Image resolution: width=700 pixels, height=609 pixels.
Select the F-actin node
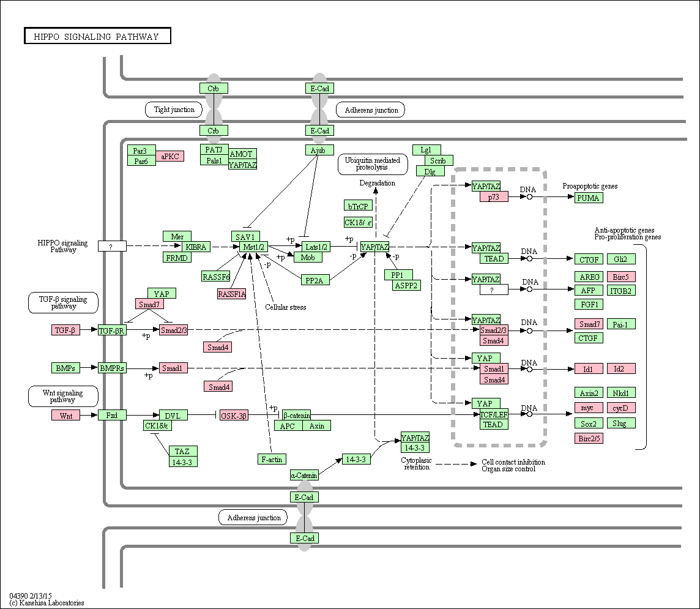click(x=272, y=459)
